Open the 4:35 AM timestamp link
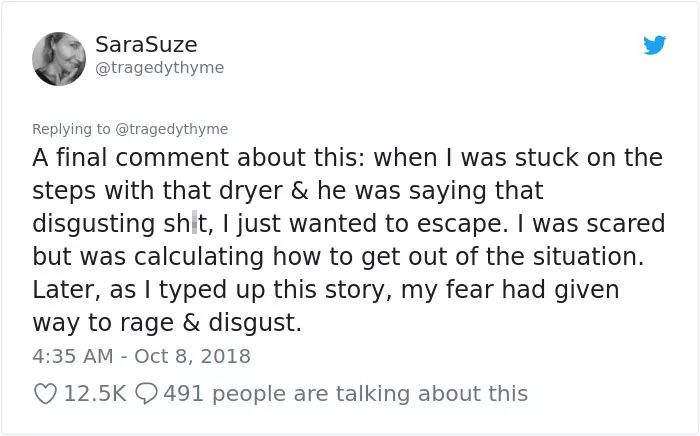The width and height of the screenshot is (700, 436). [73, 356]
